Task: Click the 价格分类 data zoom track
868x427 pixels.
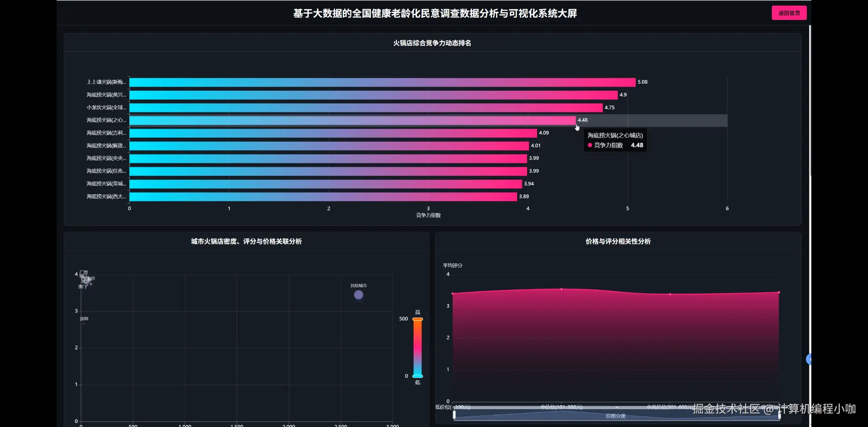Action: click(617, 415)
